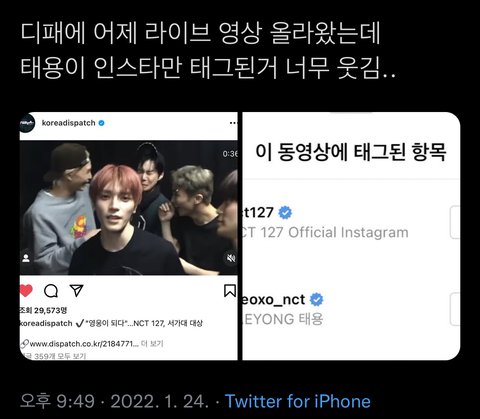480x419 pixels.
Task: Open the www.dispatch.co.kr article link
Action: (80, 344)
